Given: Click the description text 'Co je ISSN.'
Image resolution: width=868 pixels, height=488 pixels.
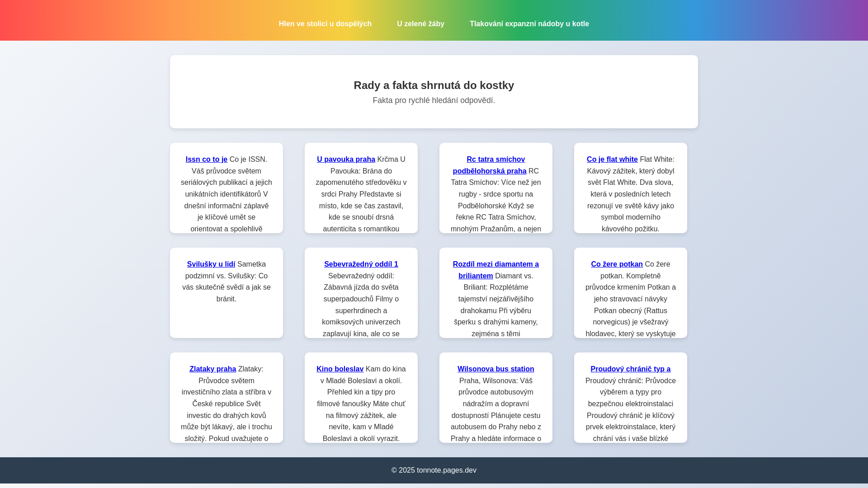Looking at the screenshot, I should (248, 159).
